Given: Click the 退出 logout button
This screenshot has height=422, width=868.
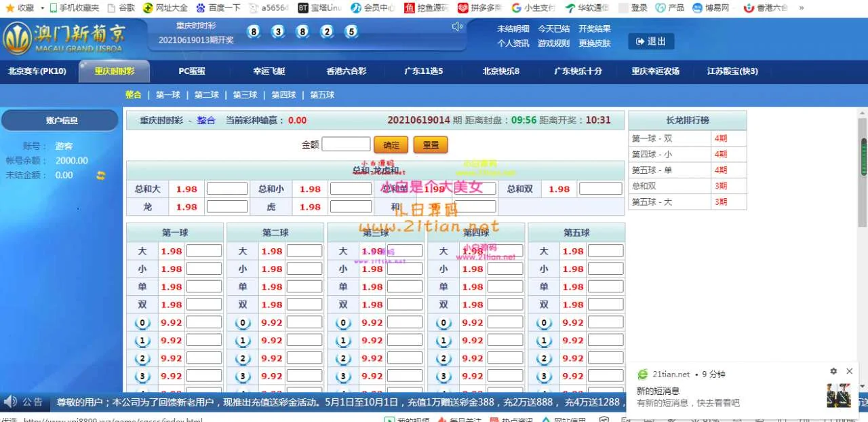Looking at the screenshot, I should tap(650, 41).
